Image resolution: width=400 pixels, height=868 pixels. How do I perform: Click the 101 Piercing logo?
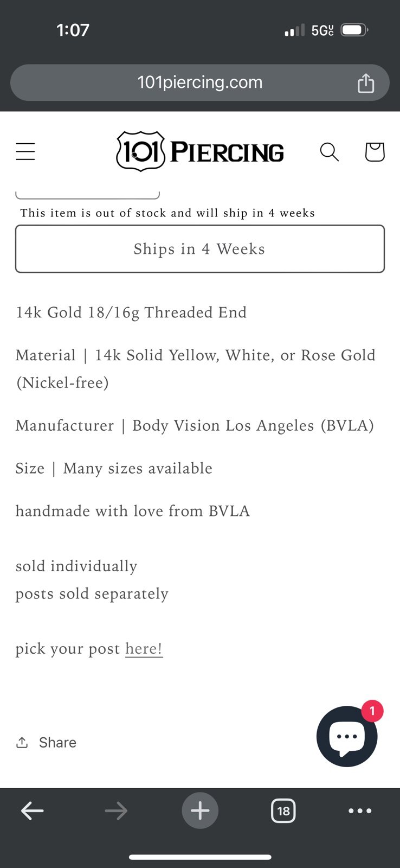click(x=200, y=151)
